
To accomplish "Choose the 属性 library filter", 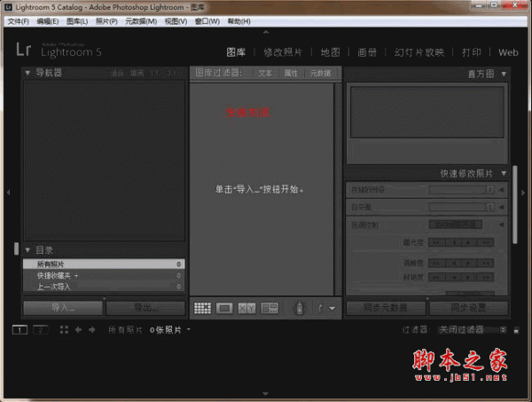I will click(291, 74).
